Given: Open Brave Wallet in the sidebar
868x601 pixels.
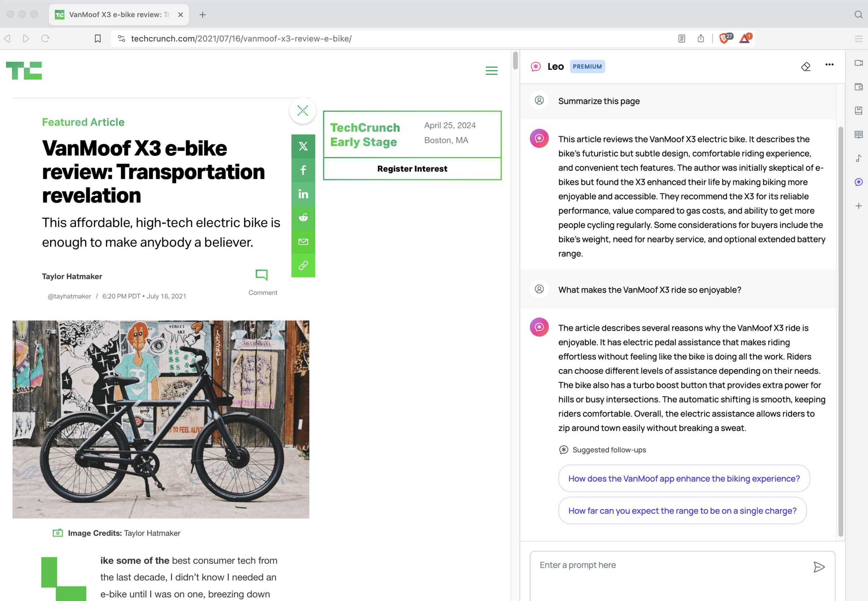Looking at the screenshot, I should [x=859, y=87].
